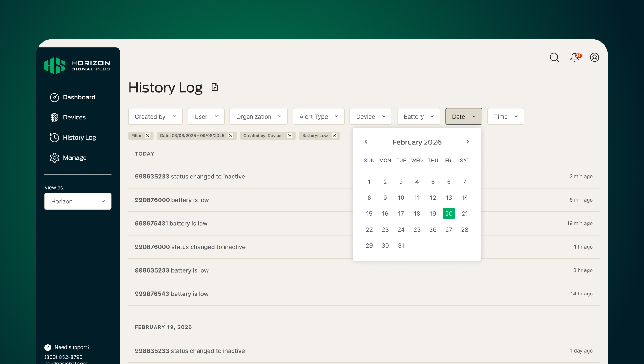Open the user account icon

[595, 57]
